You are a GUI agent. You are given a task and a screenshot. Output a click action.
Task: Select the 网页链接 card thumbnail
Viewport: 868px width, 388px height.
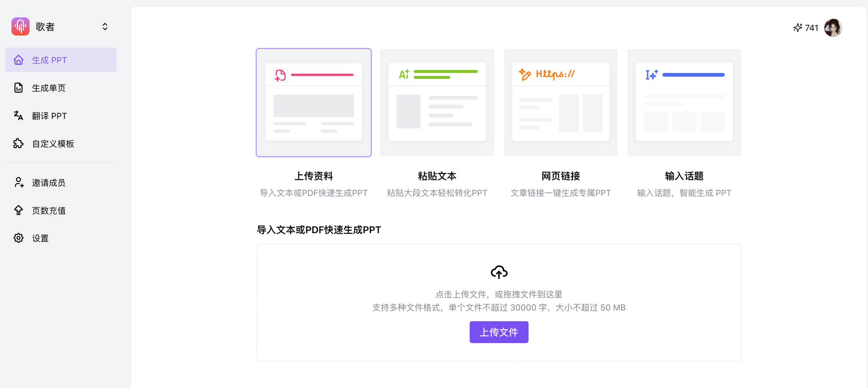tap(561, 102)
